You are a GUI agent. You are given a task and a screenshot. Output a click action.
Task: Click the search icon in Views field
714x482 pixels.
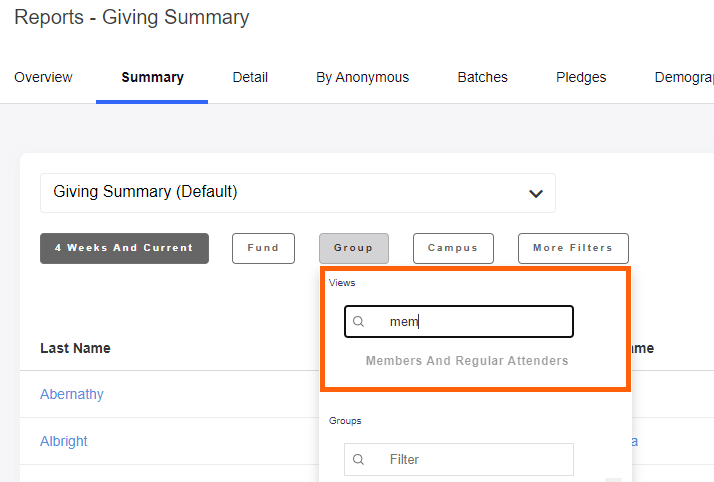[359, 322]
